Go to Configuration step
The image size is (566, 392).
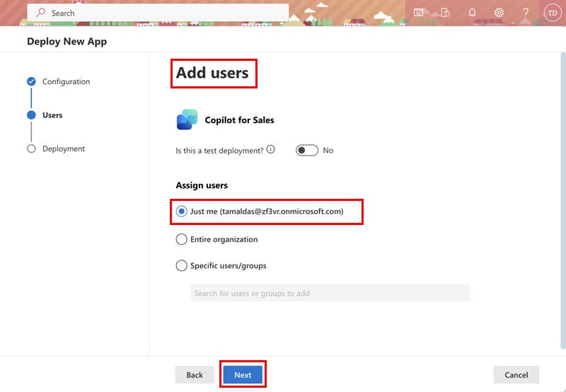66,81
